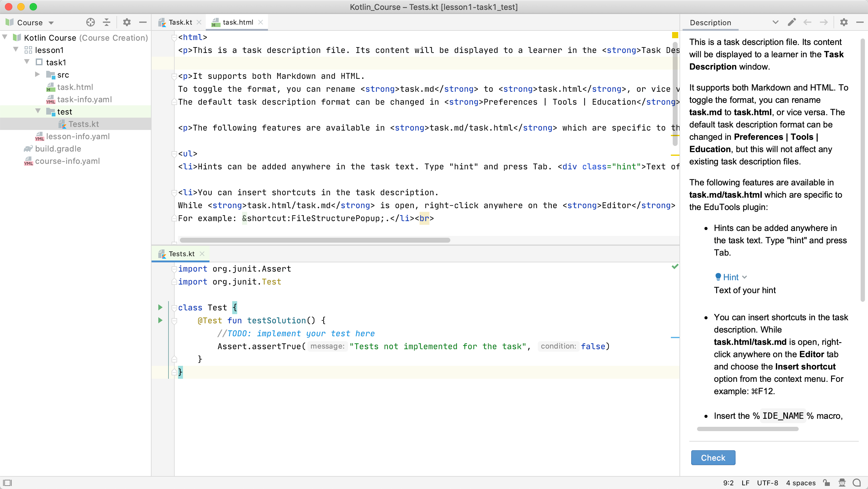Click the yellow warning indicator in task.html

point(675,35)
